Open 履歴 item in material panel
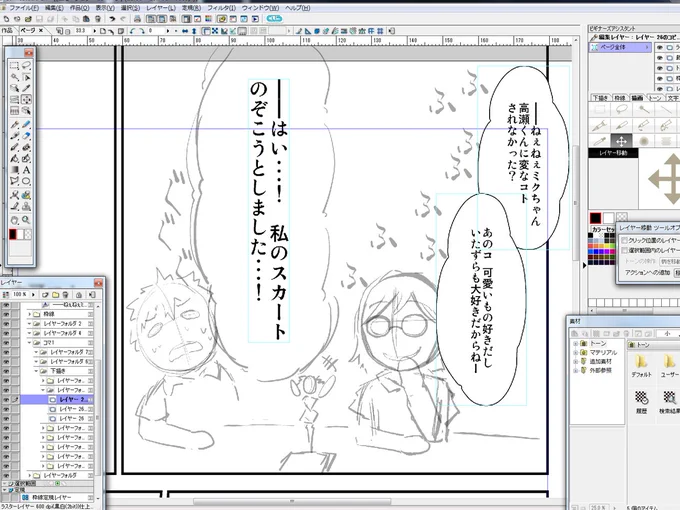This screenshot has height=510, width=680. click(641, 402)
